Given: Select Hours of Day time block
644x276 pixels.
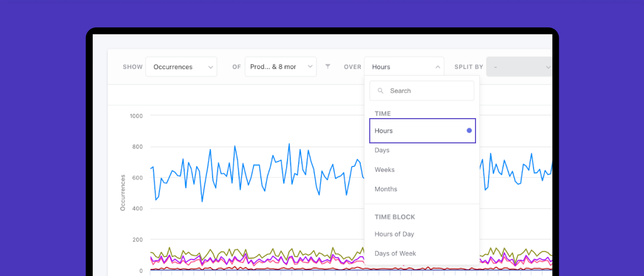Looking at the screenshot, I should (394, 234).
